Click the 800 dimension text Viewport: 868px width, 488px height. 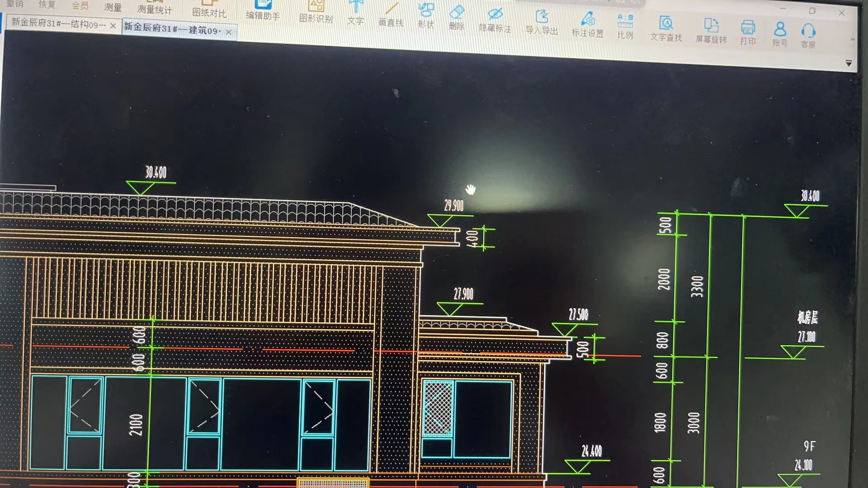(662, 341)
